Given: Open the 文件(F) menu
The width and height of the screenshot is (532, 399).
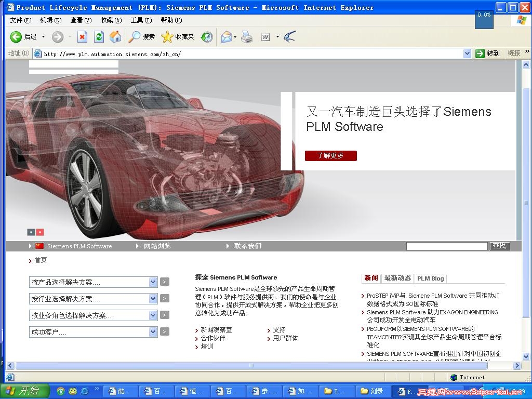Looking at the screenshot, I should pos(21,20).
